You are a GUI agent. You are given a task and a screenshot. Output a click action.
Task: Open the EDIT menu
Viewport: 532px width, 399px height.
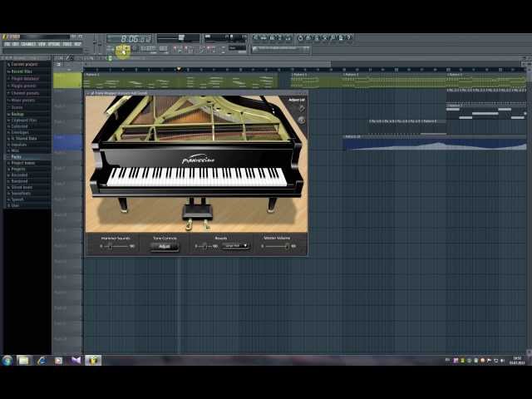(16, 44)
